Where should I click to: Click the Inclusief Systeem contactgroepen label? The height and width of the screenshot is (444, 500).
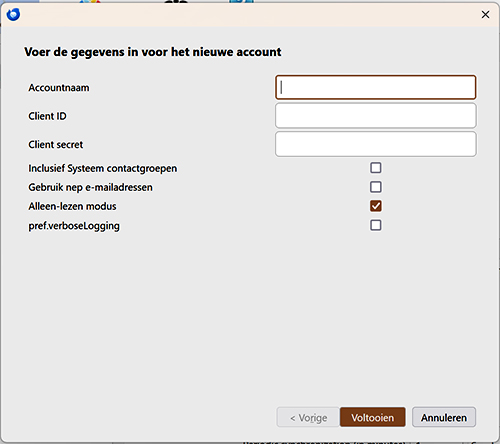(x=103, y=168)
